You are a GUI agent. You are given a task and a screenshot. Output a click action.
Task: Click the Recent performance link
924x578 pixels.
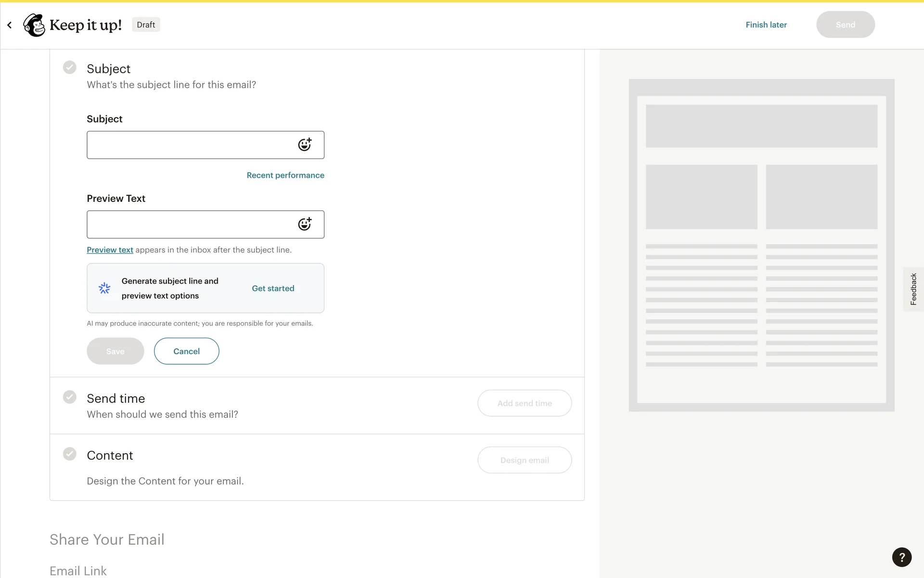285,175
